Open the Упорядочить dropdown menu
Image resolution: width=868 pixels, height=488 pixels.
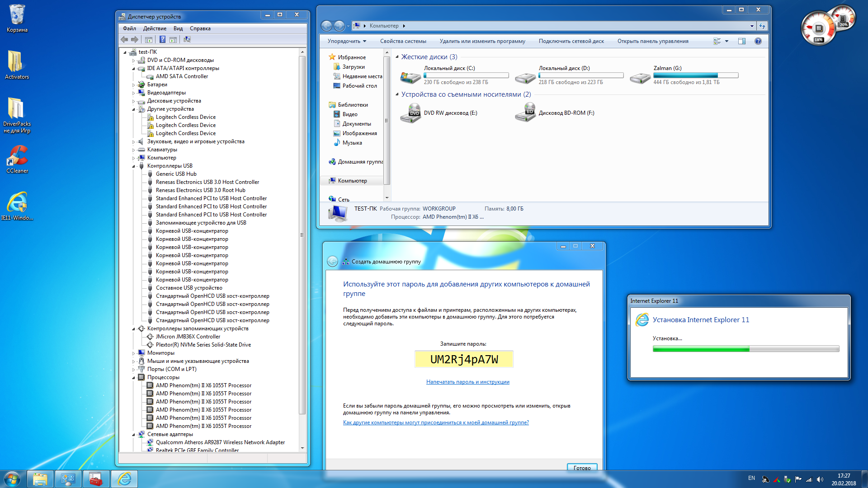[x=347, y=41]
